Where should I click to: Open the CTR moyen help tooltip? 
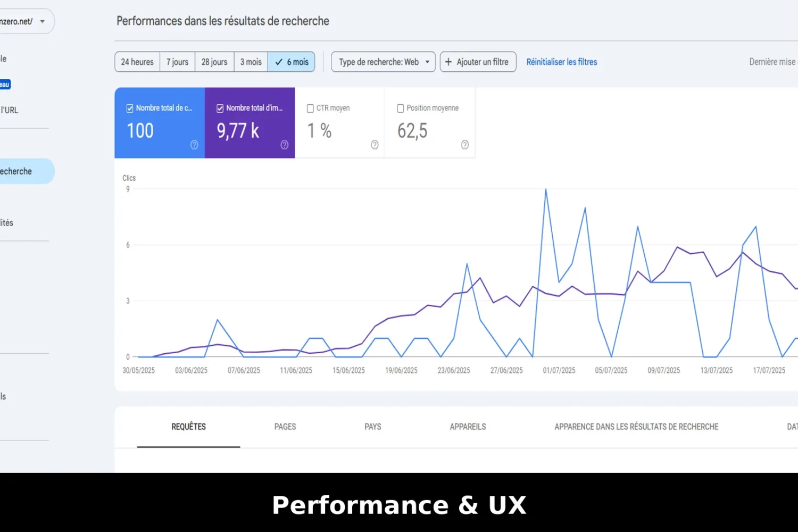[375, 145]
